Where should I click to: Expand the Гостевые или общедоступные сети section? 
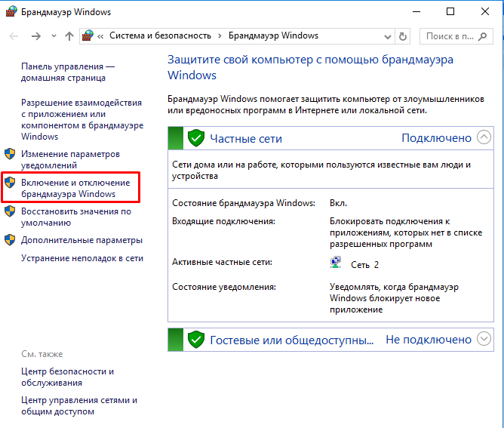(x=484, y=340)
